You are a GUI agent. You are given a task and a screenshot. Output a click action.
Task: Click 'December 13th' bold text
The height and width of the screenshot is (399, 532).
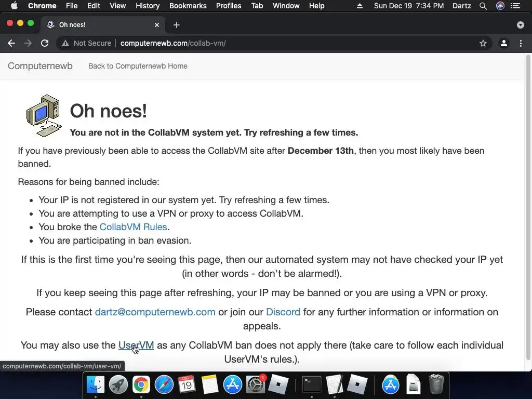click(x=321, y=151)
